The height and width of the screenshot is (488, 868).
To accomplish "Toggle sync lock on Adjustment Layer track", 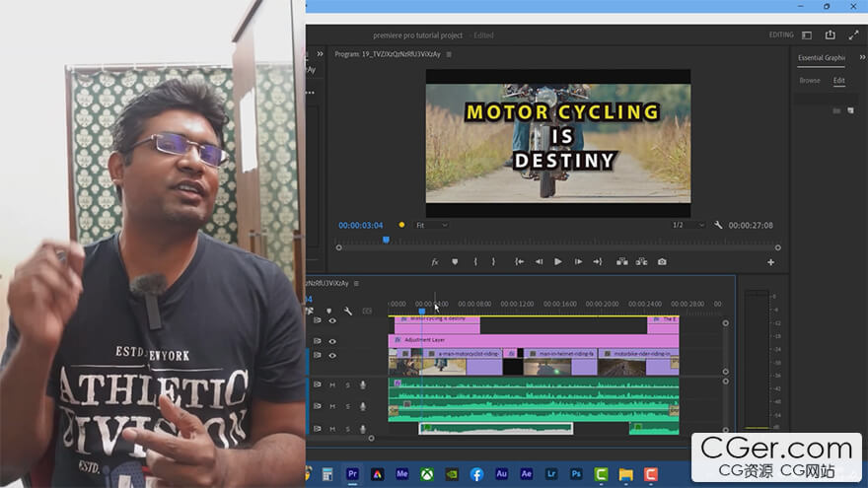I will (x=318, y=341).
